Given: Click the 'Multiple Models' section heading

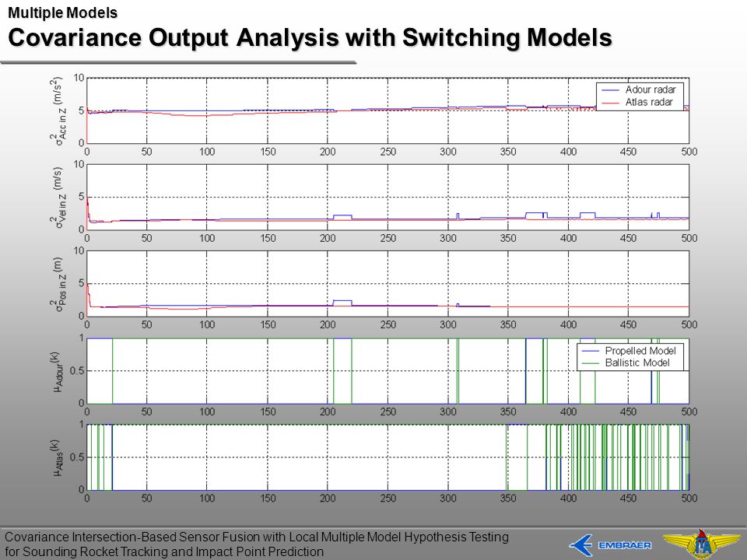Looking at the screenshot, I should [62, 12].
